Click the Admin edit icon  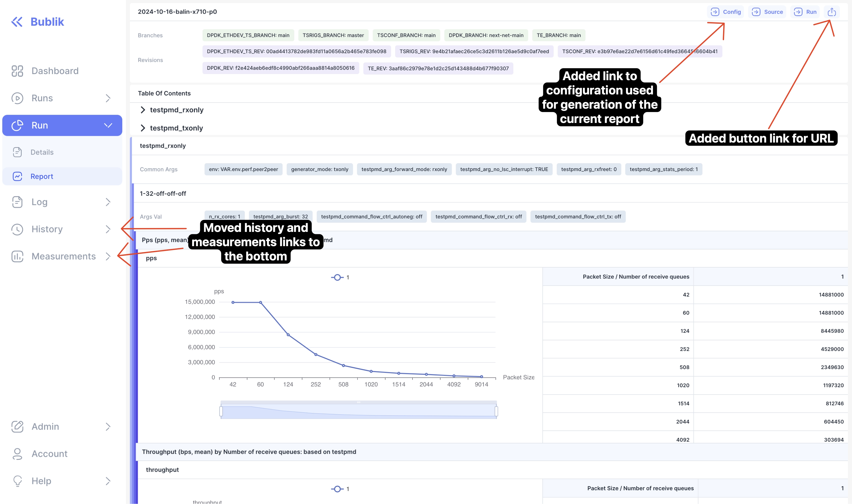tap(17, 427)
